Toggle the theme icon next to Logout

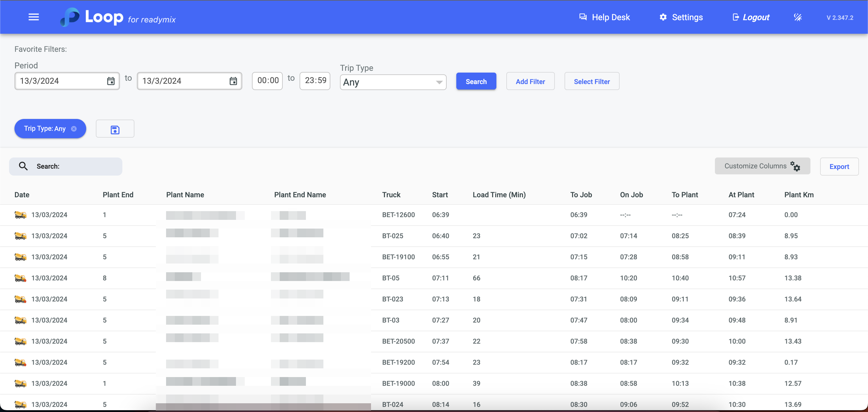pos(797,17)
